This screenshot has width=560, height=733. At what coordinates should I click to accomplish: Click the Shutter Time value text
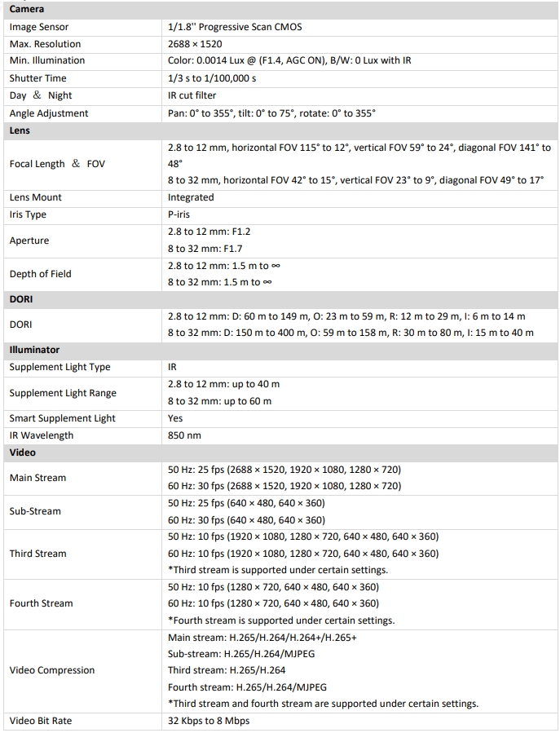pyautogui.click(x=212, y=78)
